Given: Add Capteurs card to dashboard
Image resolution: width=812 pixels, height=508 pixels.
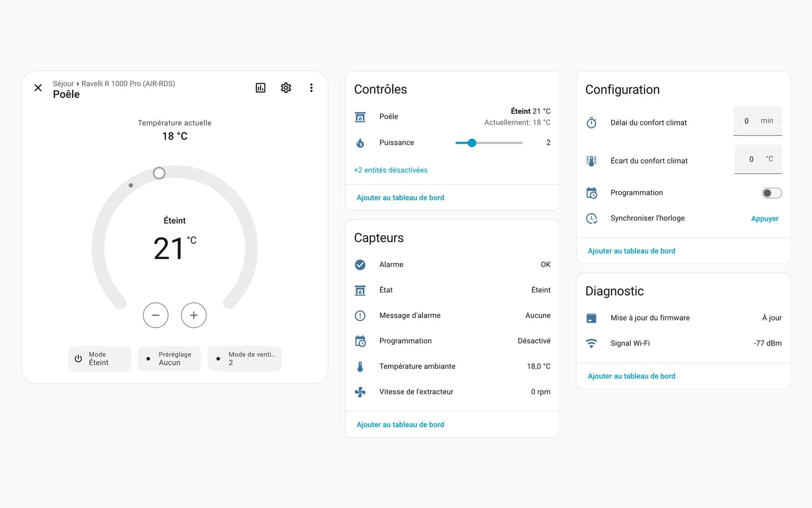Looking at the screenshot, I should click(400, 425).
